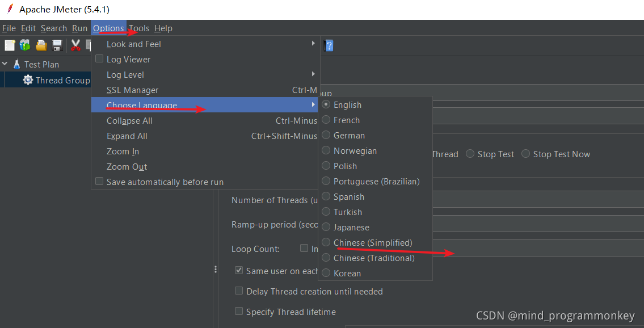644x328 pixels.
Task: Collapse the Test Plan tree node
Action: (5, 65)
